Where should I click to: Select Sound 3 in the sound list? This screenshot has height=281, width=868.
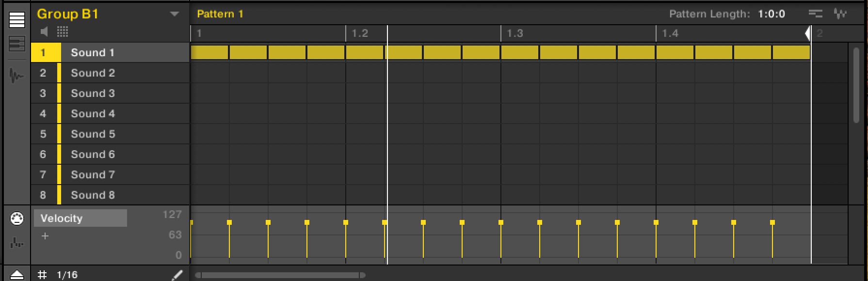point(93,93)
